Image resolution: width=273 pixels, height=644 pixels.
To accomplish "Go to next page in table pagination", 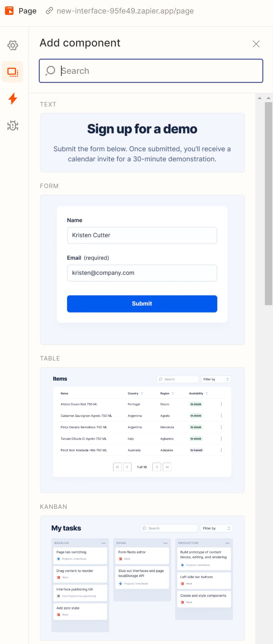I will coord(157,467).
